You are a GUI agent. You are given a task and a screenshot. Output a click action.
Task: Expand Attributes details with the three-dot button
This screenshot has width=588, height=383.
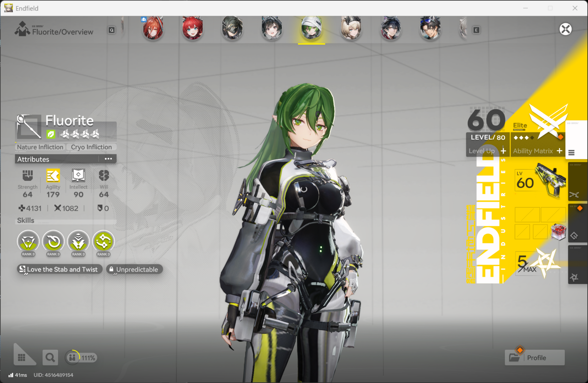pos(108,159)
